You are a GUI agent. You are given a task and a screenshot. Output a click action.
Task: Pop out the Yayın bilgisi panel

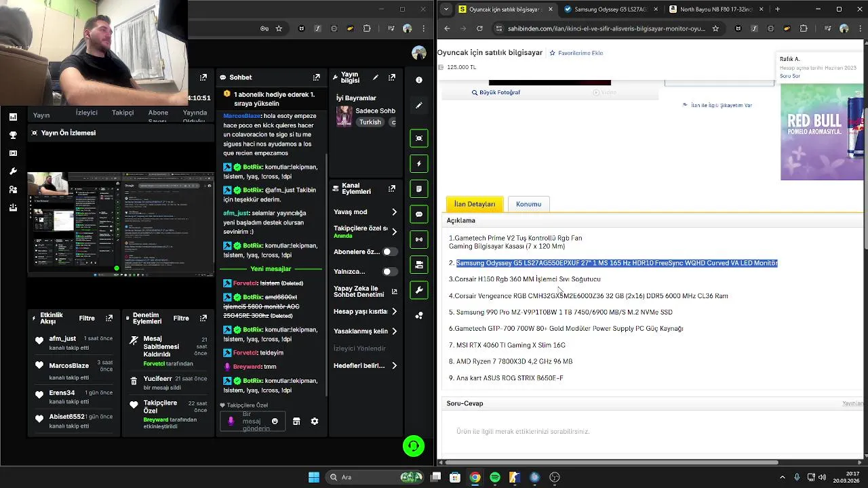pyautogui.click(x=391, y=77)
